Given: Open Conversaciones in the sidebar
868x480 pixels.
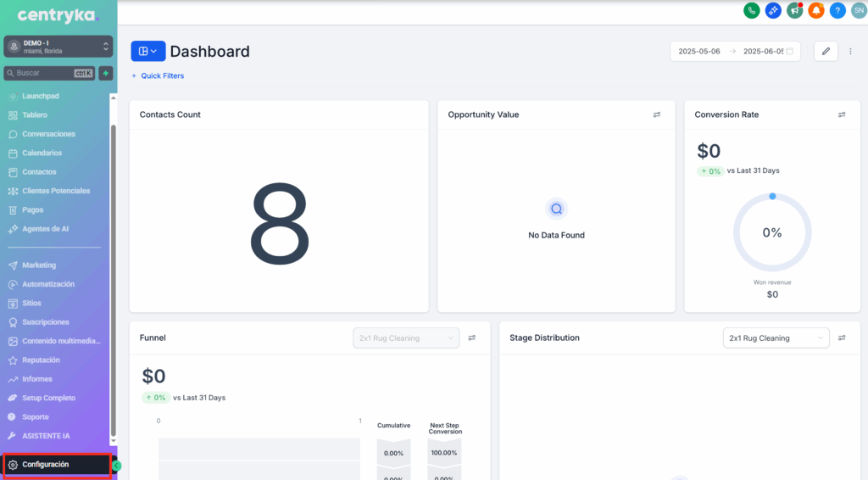Looking at the screenshot, I should point(48,134).
